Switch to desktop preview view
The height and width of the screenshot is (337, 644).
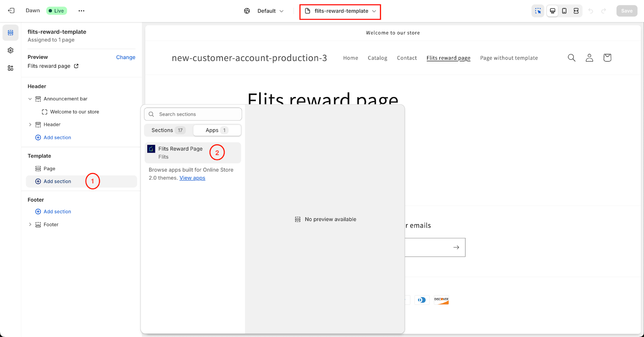point(553,11)
